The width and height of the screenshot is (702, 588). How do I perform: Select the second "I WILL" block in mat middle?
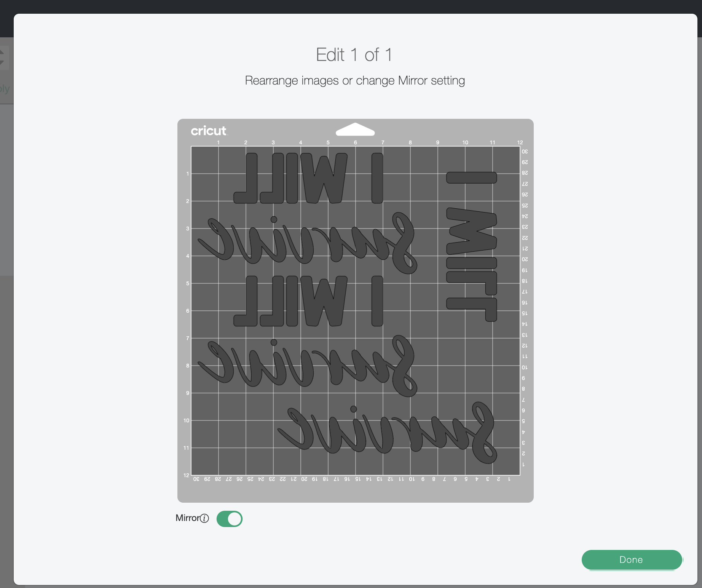point(308,301)
